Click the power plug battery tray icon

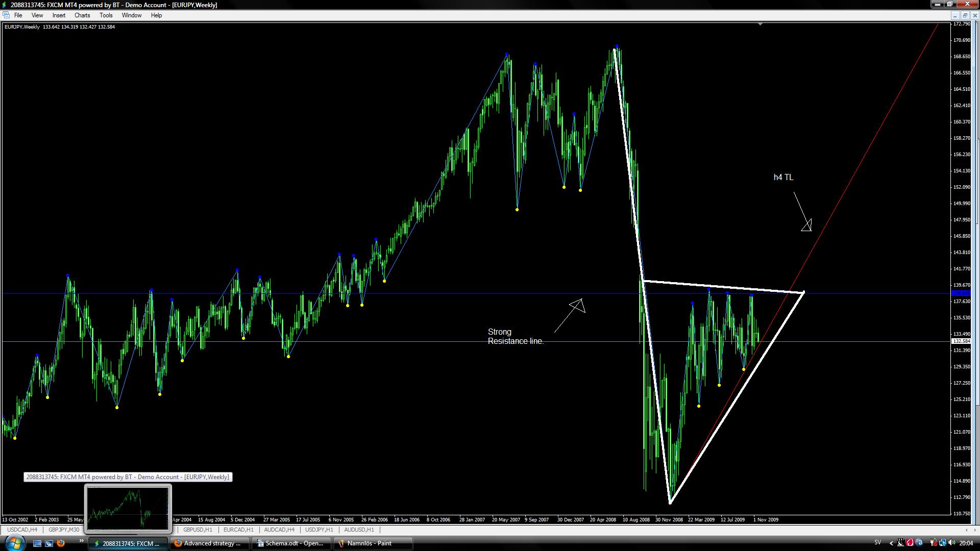[934, 543]
